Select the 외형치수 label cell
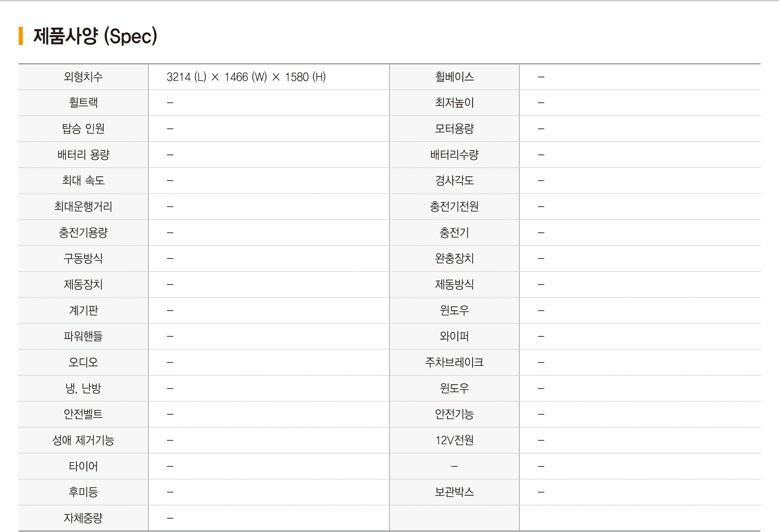The image size is (779, 532). (83, 77)
